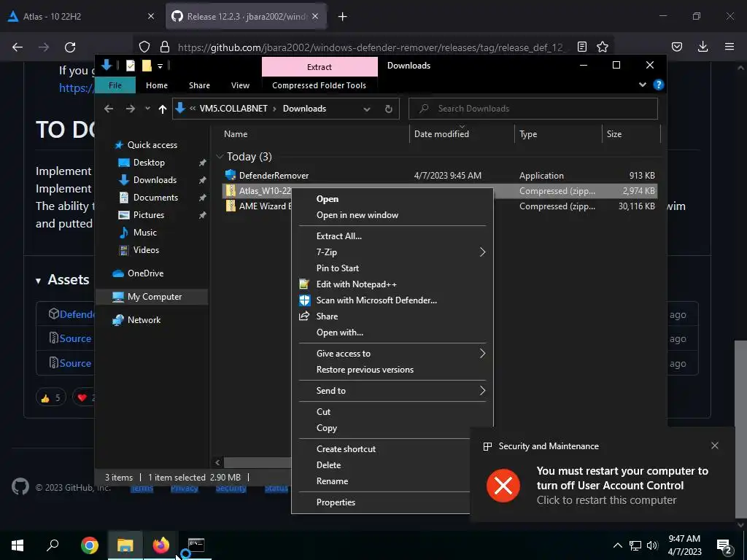Image resolution: width=747 pixels, height=560 pixels.
Task: Expand the Send to submenu
Action: coord(482,391)
